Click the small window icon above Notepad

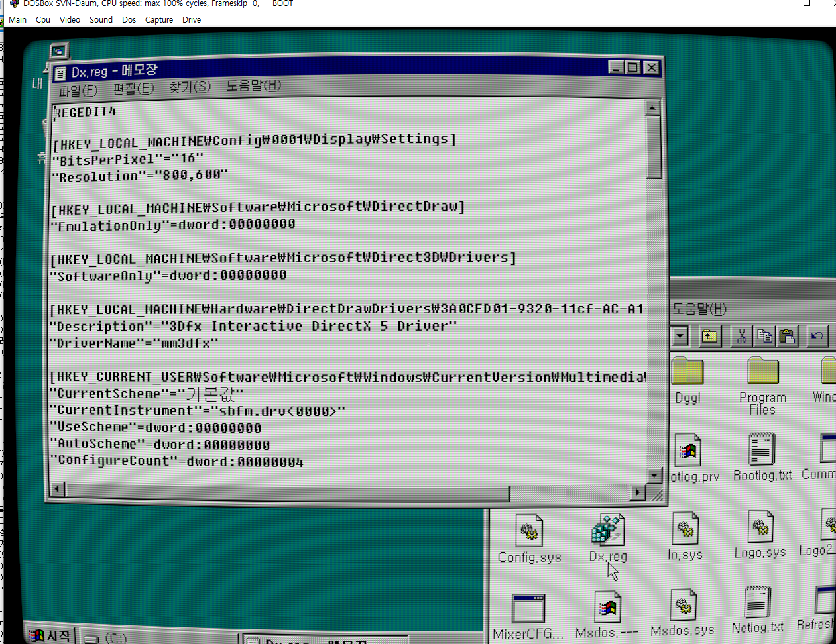[58, 50]
